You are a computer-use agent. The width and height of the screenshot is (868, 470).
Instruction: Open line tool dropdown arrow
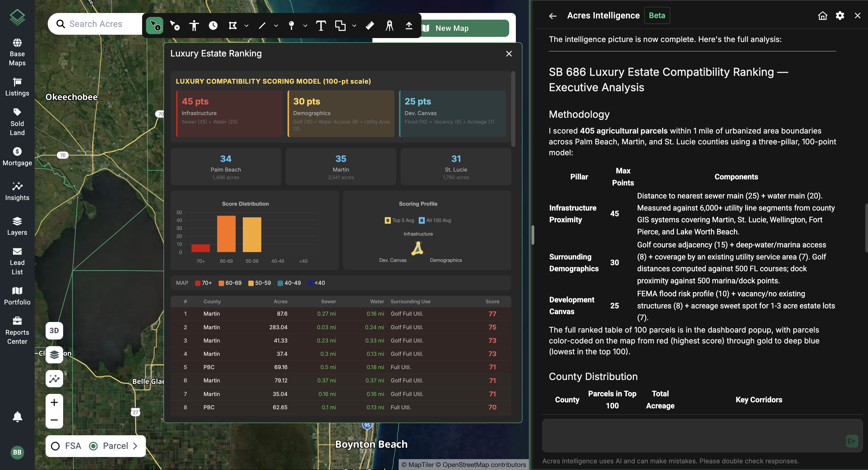[x=276, y=26]
